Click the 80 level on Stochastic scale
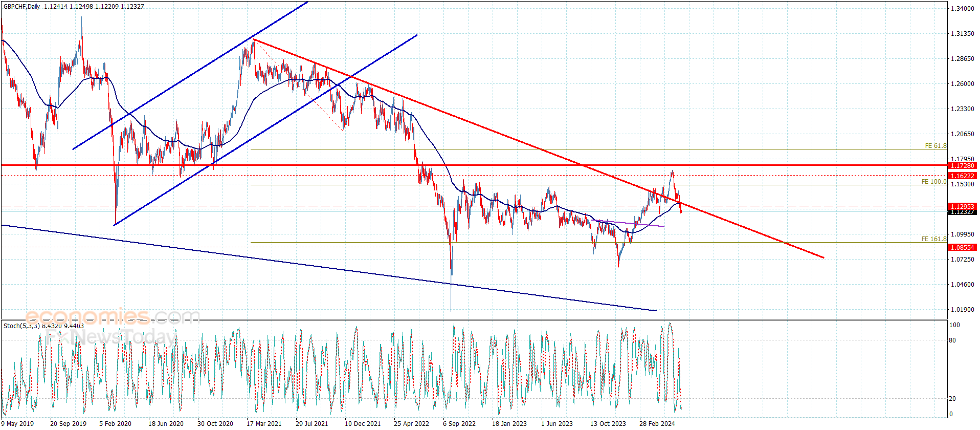The height and width of the screenshot is (430, 980). (x=952, y=340)
